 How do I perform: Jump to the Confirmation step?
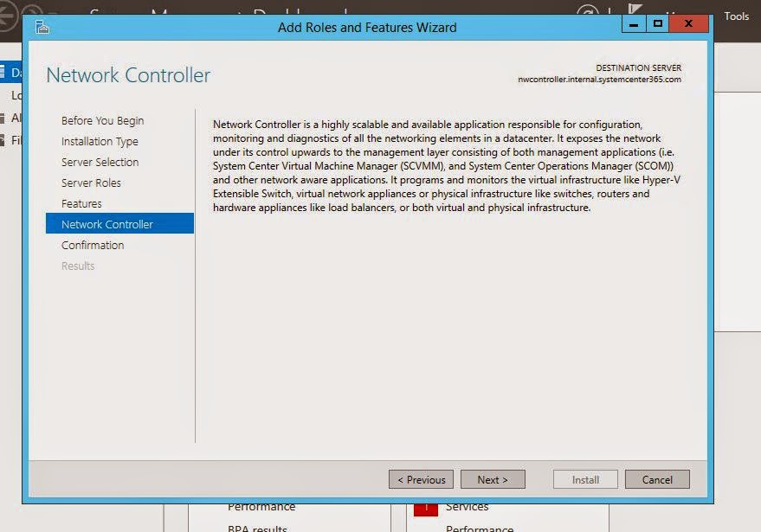[93, 246]
